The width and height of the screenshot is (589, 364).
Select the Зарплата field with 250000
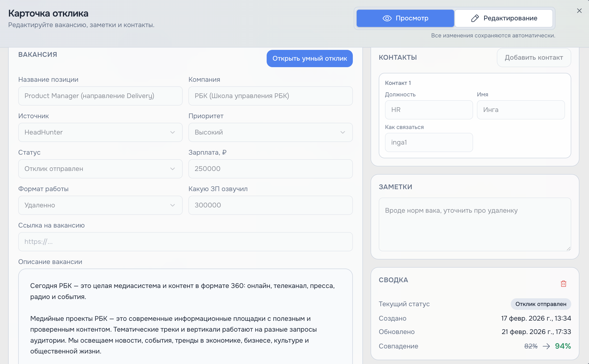click(270, 169)
